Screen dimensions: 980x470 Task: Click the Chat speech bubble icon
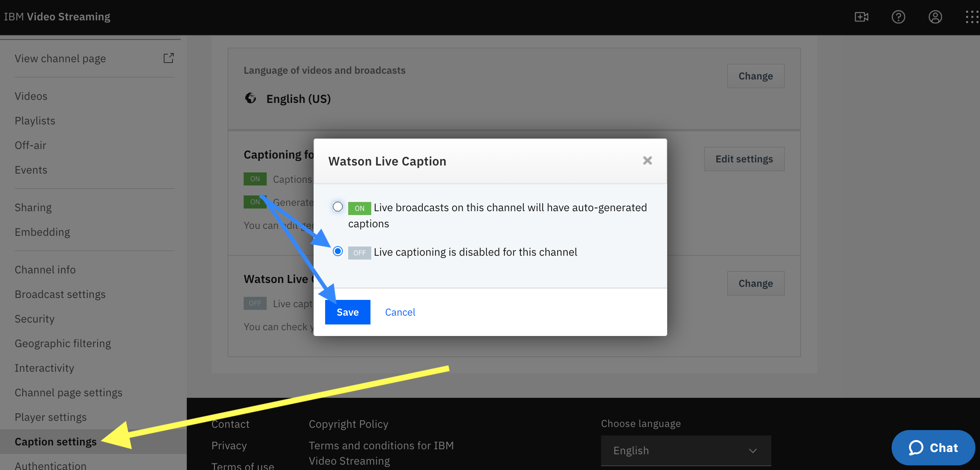point(916,448)
